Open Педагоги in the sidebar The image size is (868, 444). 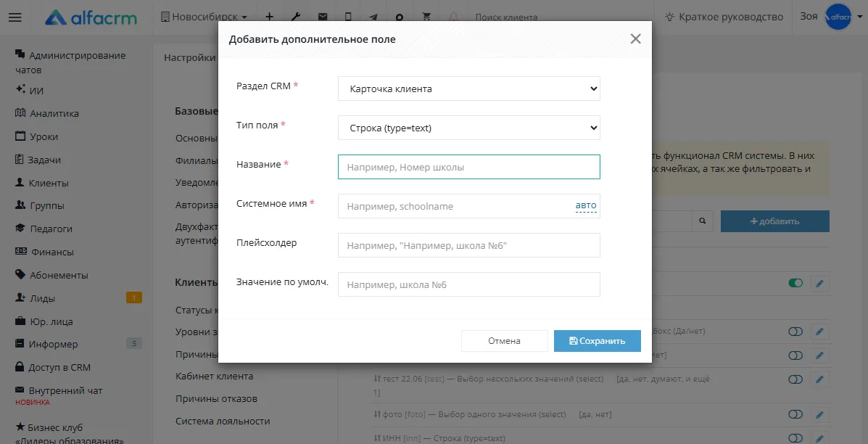[44, 229]
